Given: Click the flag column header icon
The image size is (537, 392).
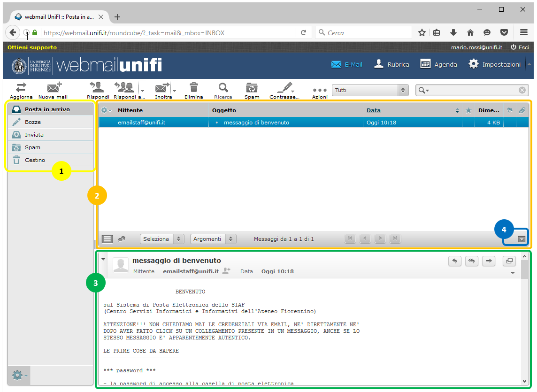Looking at the screenshot, I should tap(510, 110).
